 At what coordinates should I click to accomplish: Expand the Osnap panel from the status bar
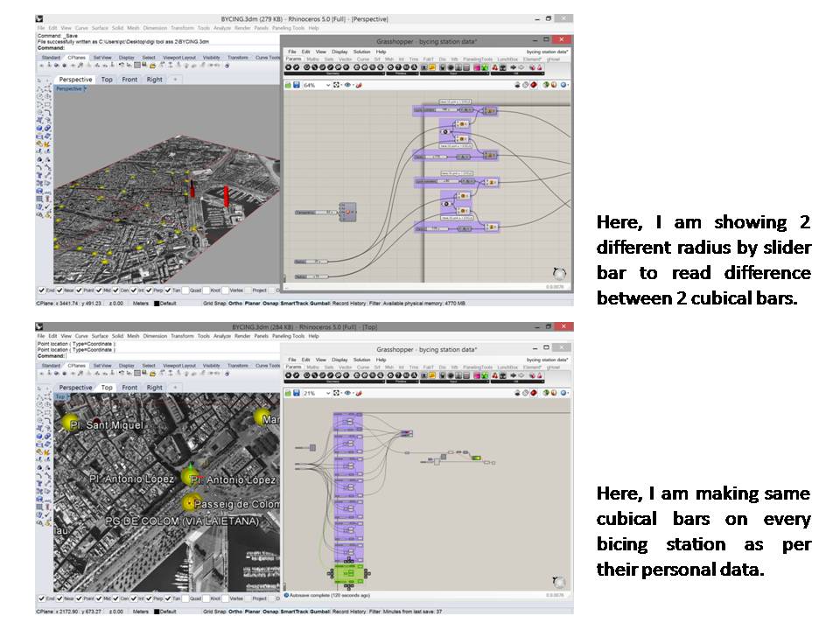coord(270,303)
